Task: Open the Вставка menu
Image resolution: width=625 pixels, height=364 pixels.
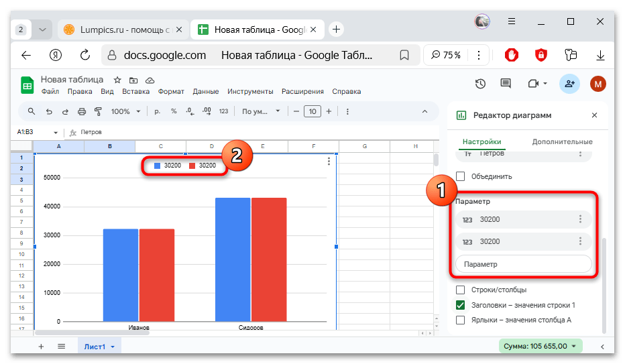Action: coord(135,91)
